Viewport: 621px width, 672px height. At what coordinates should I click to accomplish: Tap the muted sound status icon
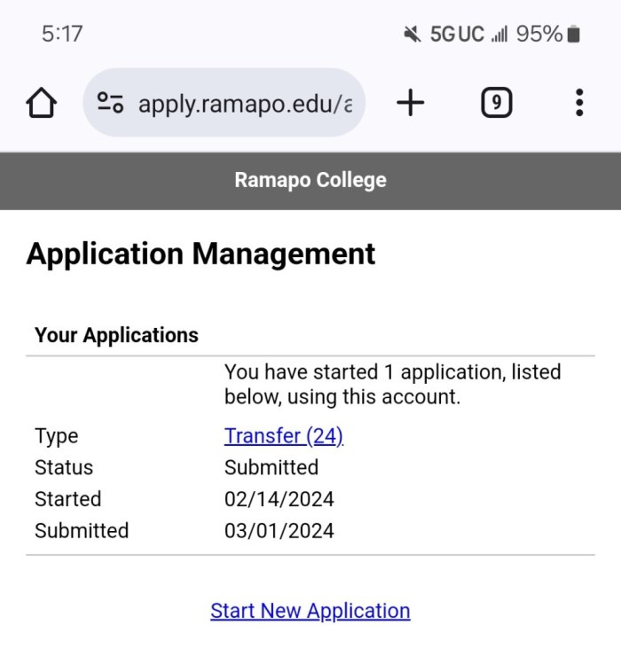pos(413,34)
